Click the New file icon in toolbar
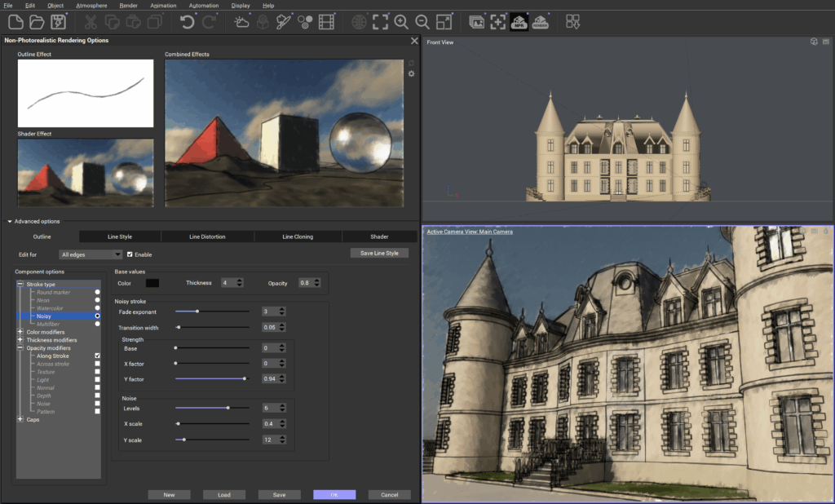 [x=15, y=22]
